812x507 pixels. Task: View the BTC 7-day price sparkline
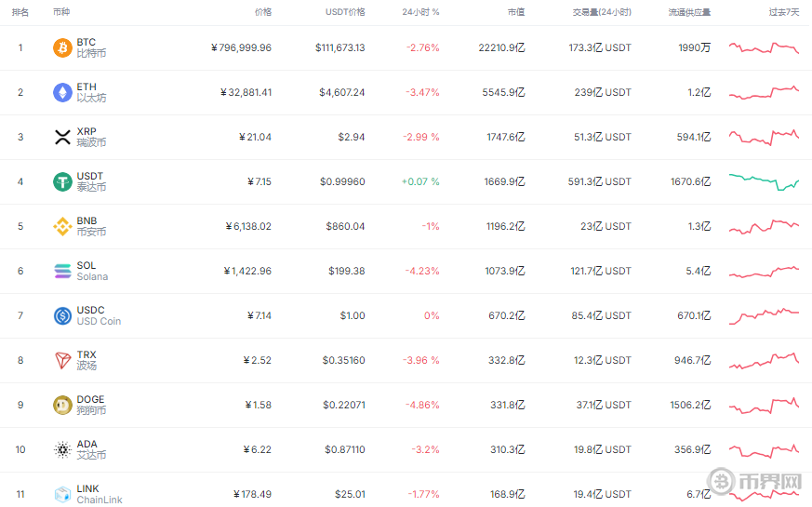point(764,47)
